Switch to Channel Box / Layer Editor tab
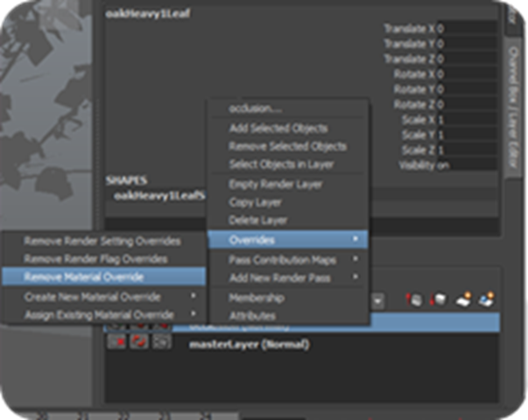528x420 pixels. pos(512,107)
